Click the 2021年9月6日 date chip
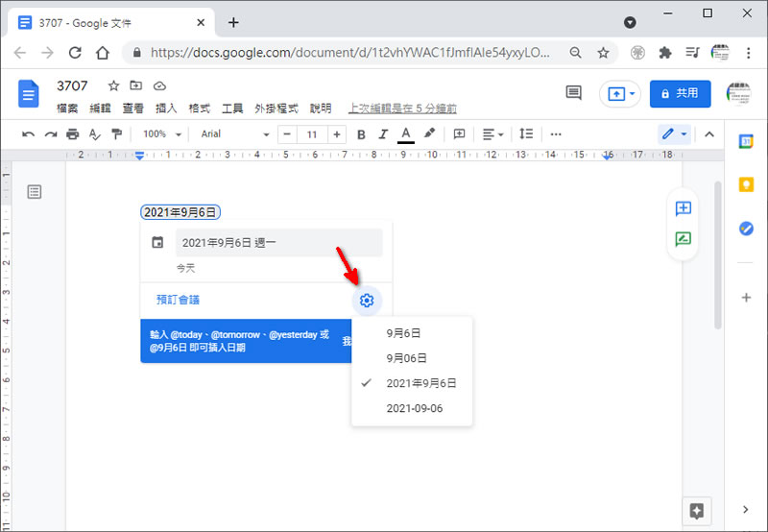Viewport: 768px width, 532px height. click(180, 212)
